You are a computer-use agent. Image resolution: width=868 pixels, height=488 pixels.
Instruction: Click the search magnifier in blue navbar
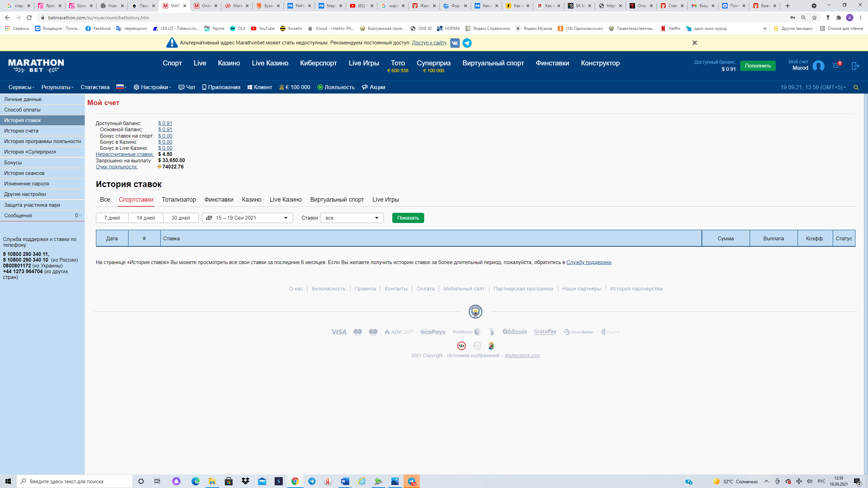[x=856, y=87]
